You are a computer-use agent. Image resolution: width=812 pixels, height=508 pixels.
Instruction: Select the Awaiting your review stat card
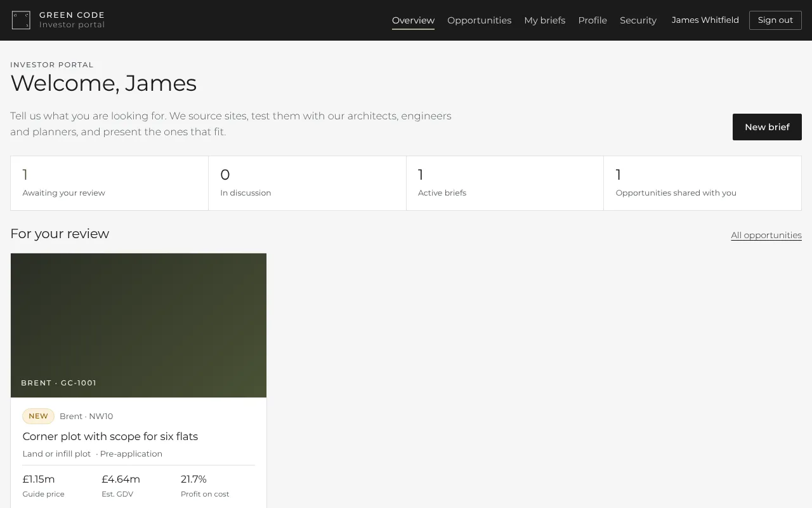tap(109, 183)
